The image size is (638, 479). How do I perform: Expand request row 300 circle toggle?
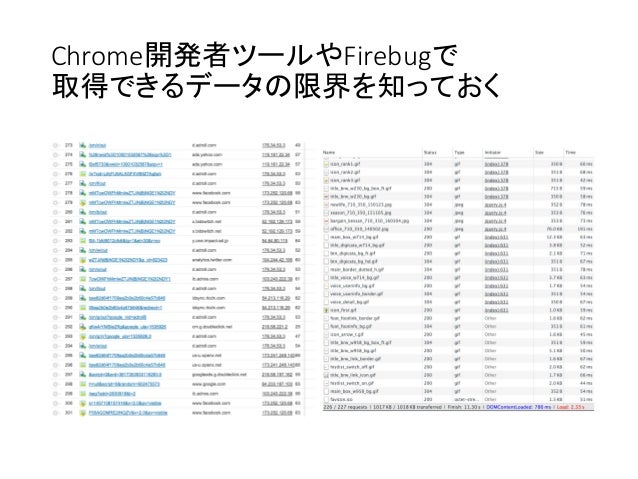[56, 403]
